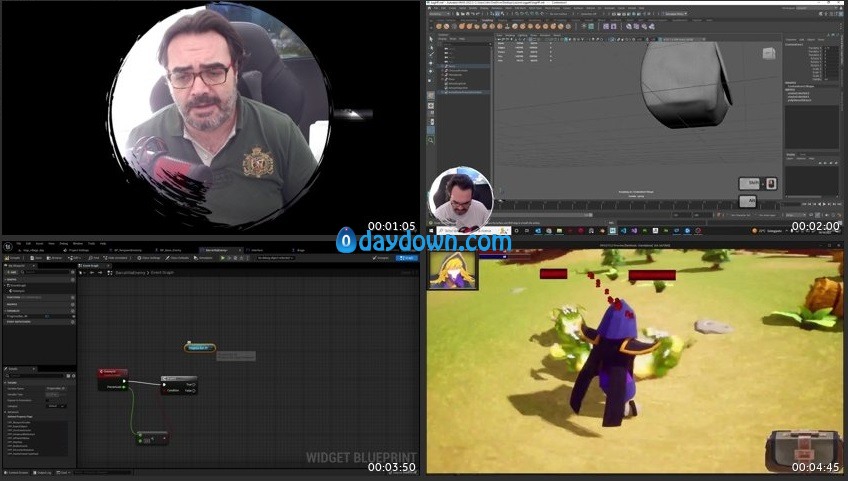Click the magnifier search icon in Maya sidebar
The width and height of the screenshot is (848, 481).
click(x=430, y=140)
